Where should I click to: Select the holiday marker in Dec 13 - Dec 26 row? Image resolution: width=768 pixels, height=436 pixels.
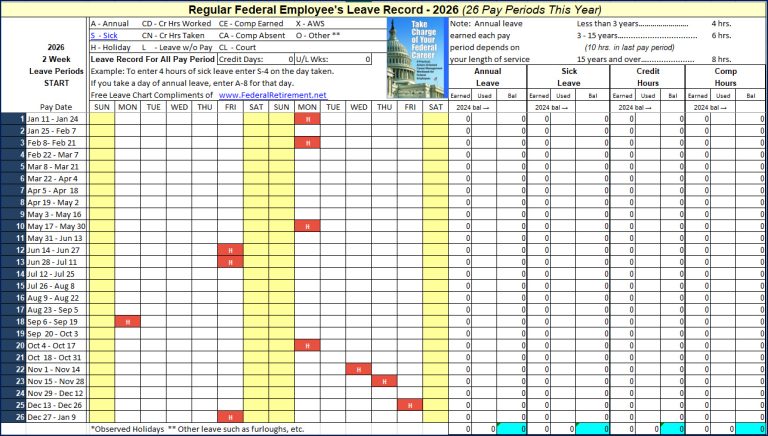coord(409,405)
